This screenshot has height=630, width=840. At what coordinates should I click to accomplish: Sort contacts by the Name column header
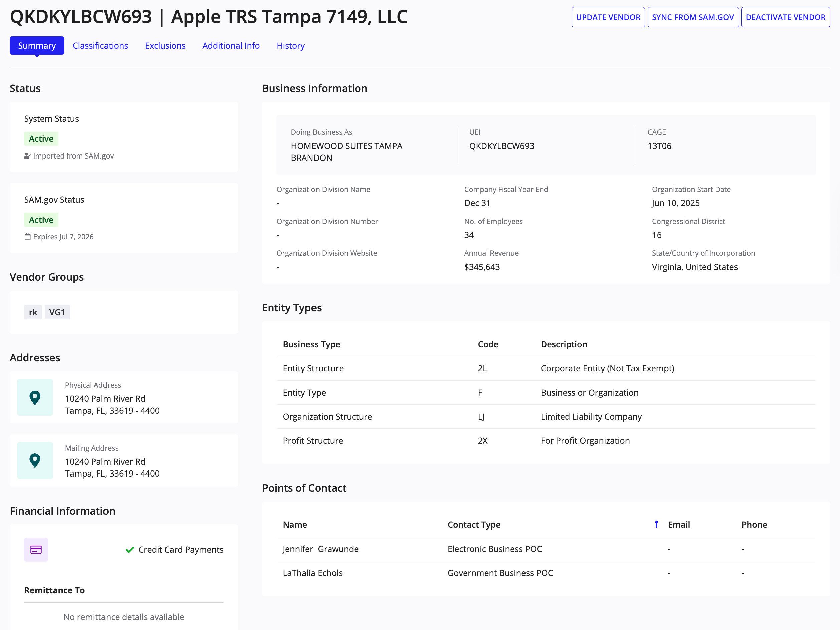point(295,525)
